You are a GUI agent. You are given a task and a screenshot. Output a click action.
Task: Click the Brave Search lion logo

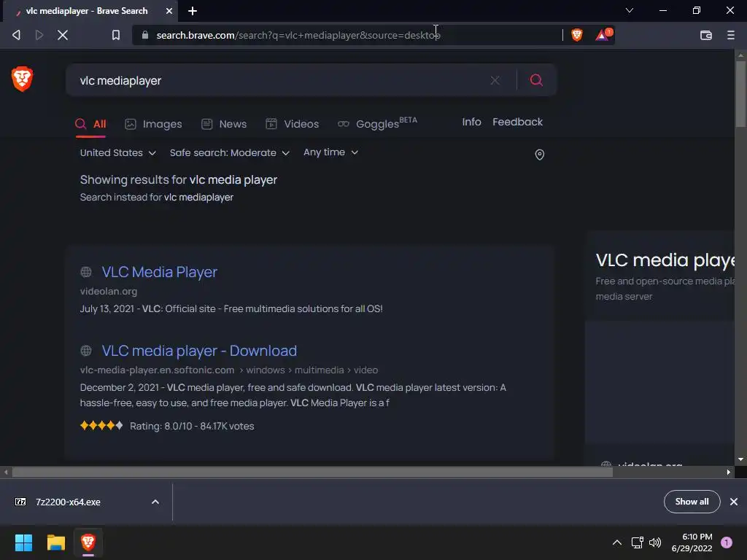(x=22, y=79)
